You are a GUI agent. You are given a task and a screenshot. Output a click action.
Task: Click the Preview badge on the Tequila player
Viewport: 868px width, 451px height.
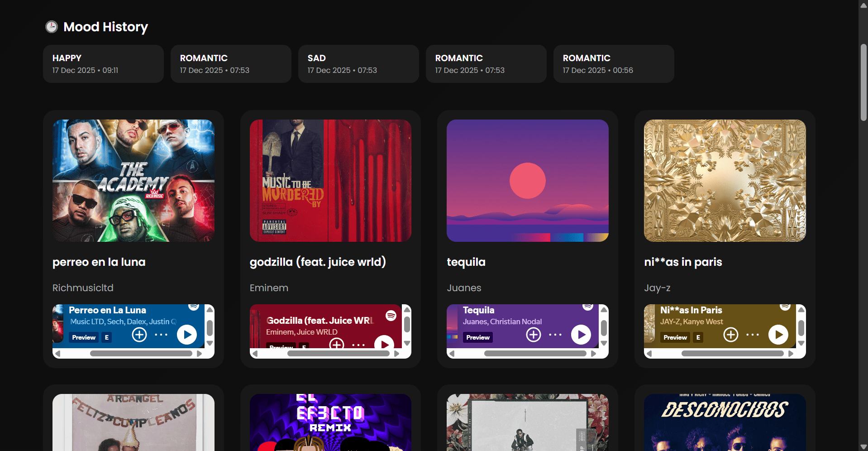477,337
